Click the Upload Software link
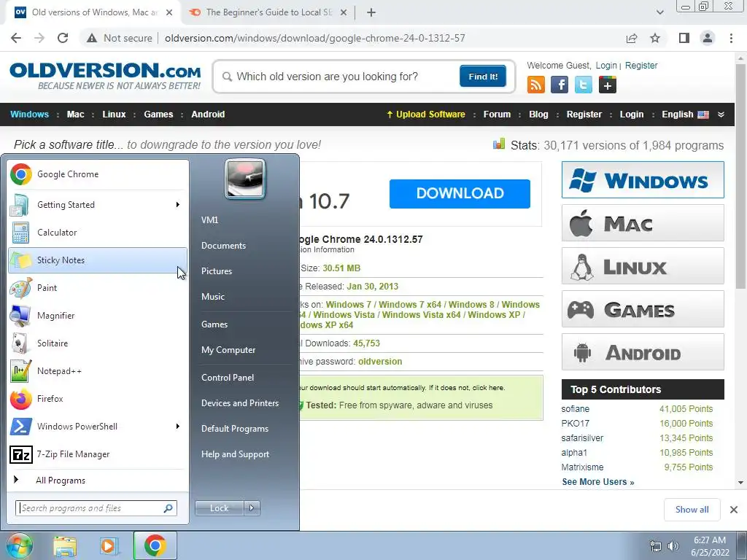This screenshot has width=747, height=560. click(x=426, y=114)
